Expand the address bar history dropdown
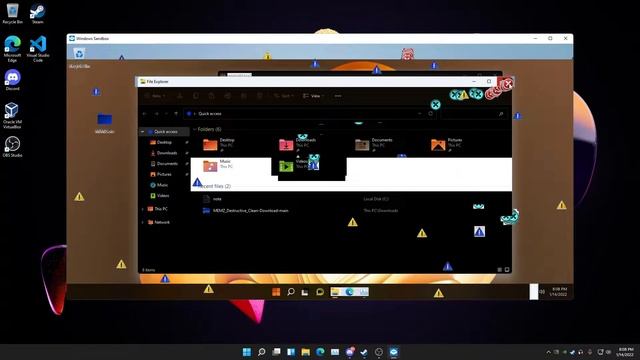This screenshot has height=360, width=640. [x=419, y=114]
